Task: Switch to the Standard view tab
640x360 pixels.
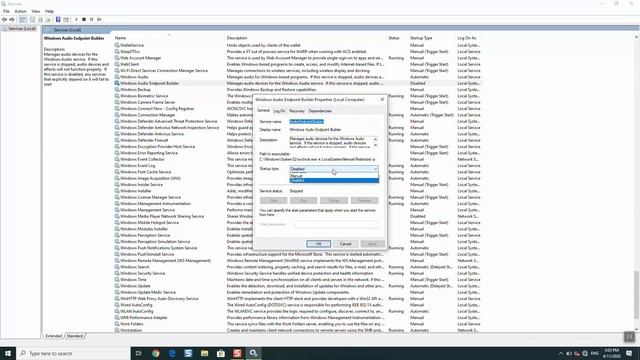Action: [75, 336]
